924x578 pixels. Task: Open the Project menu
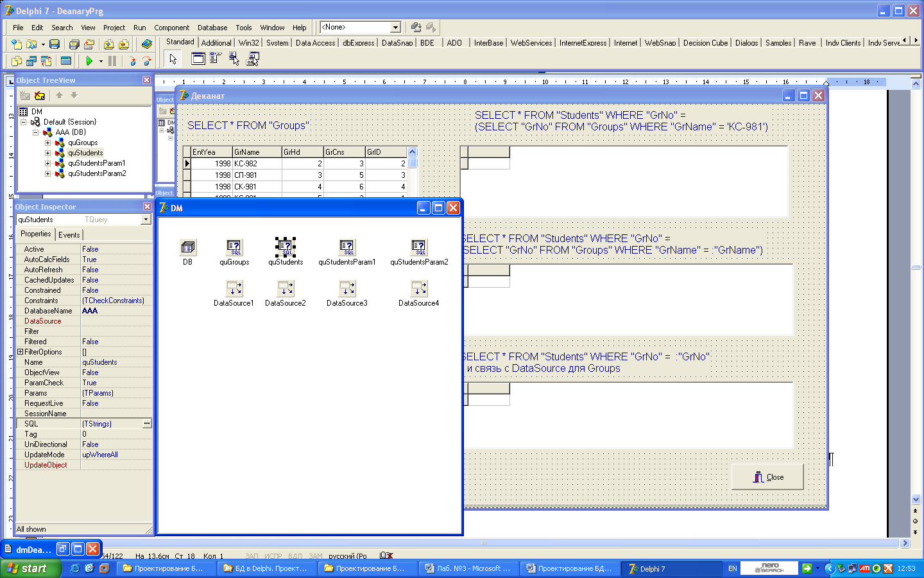point(114,28)
